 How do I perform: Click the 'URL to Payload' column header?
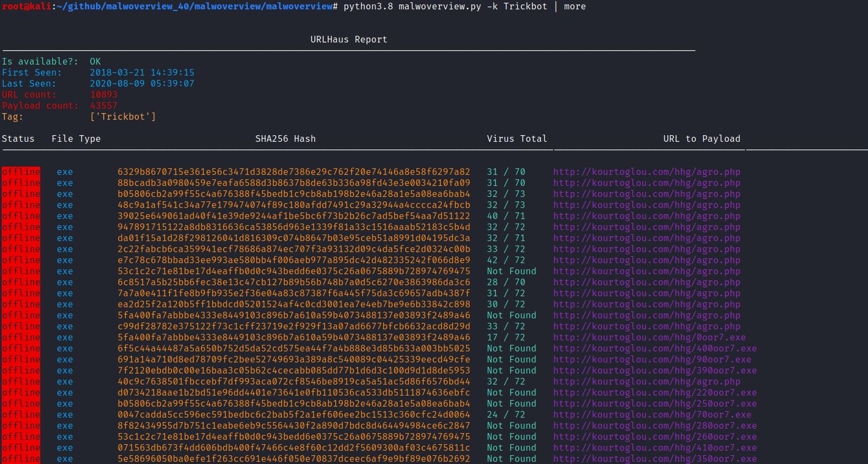[701, 139]
